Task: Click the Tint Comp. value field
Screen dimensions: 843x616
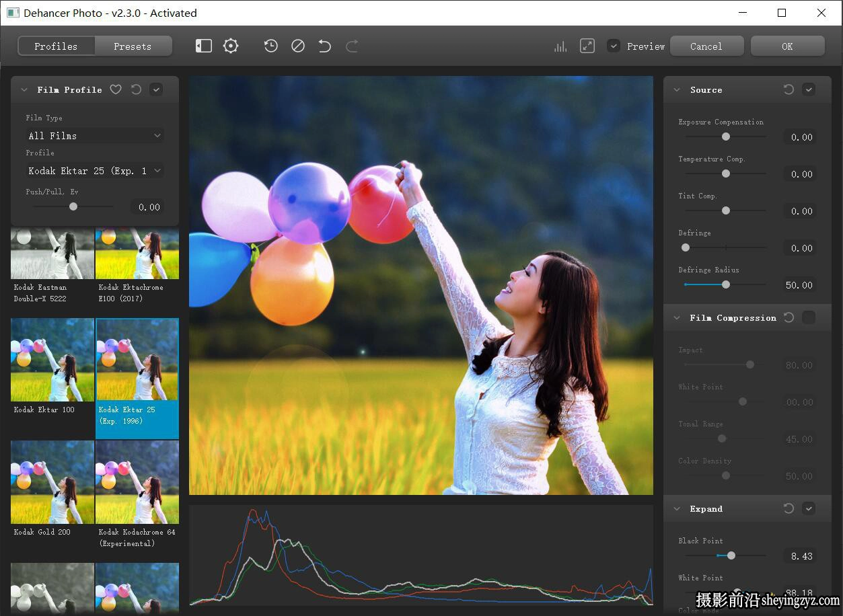Action: [x=800, y=211]
